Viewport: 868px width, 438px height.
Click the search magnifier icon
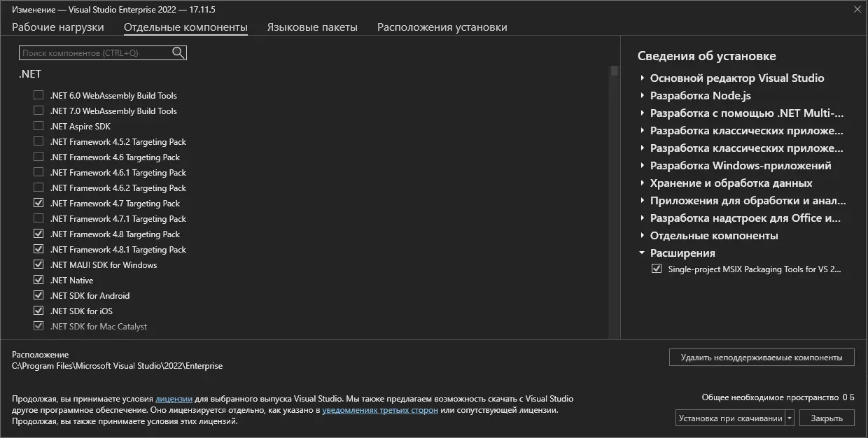point(178,52)
